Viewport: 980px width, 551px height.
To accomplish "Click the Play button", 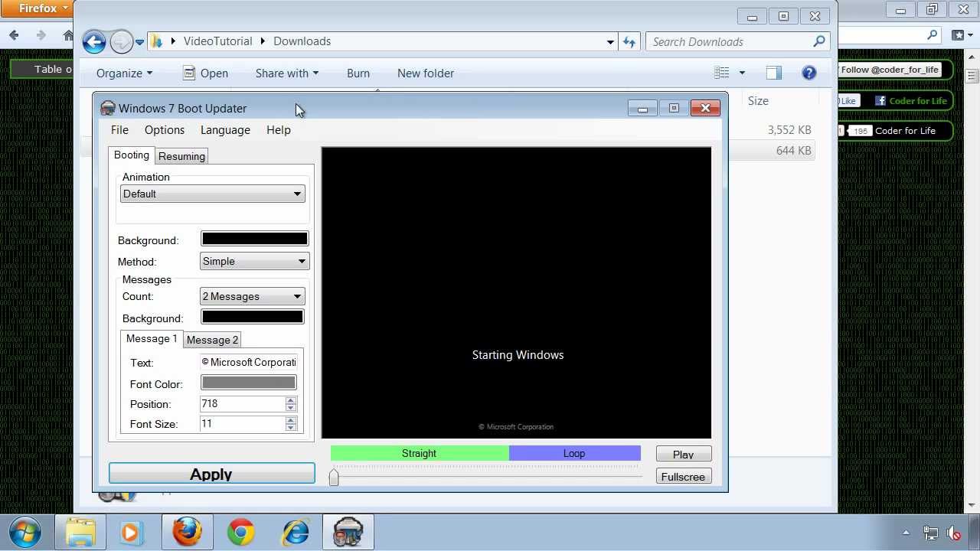I will tap(684, 455).
